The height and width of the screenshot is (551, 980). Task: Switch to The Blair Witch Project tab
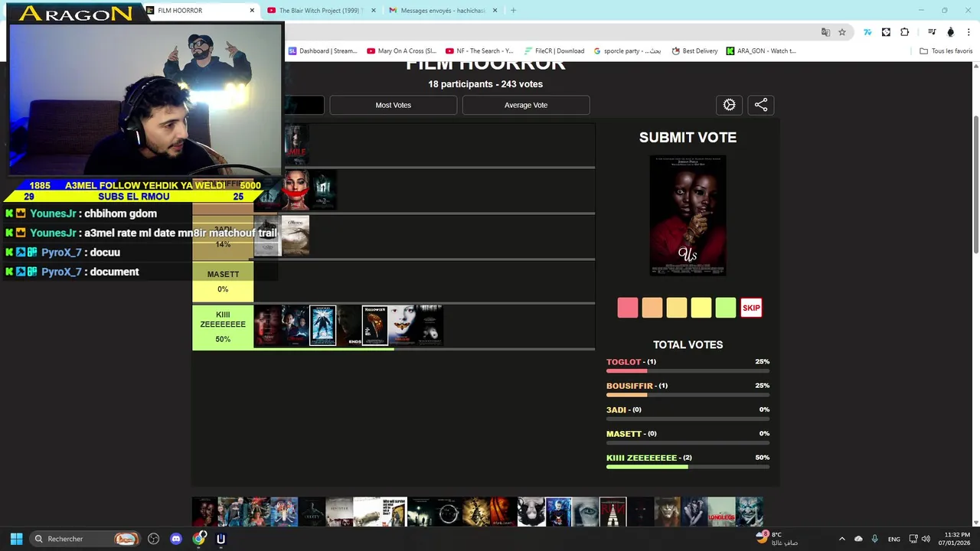(x=322, y=11)
